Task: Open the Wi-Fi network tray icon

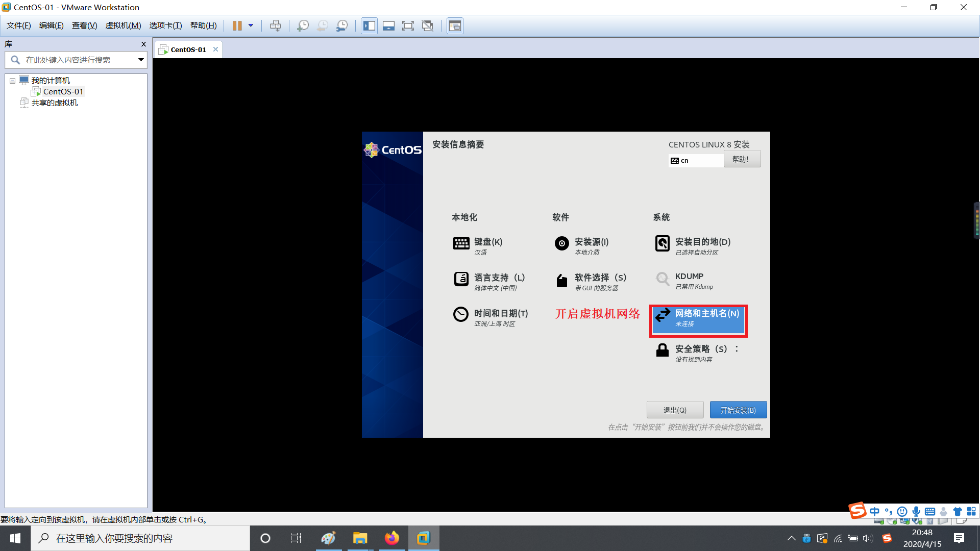Action: pyautogui.click(x=838, y=538)
